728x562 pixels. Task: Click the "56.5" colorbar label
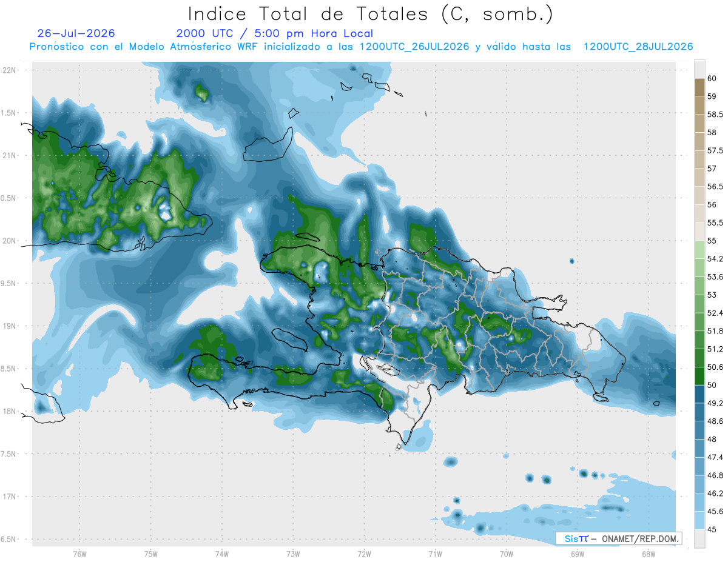coord(715,187)
